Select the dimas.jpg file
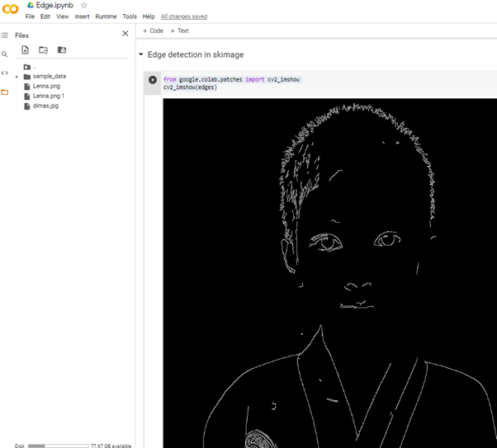The height and width of the screenshot is (448, 497). click(45, 106)
